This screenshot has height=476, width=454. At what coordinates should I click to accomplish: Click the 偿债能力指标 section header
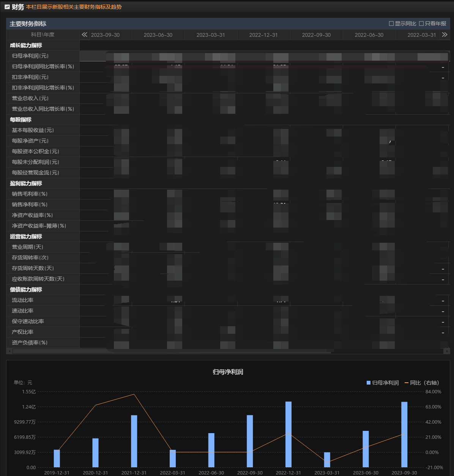pyautogui.click(x=26, y=289)
